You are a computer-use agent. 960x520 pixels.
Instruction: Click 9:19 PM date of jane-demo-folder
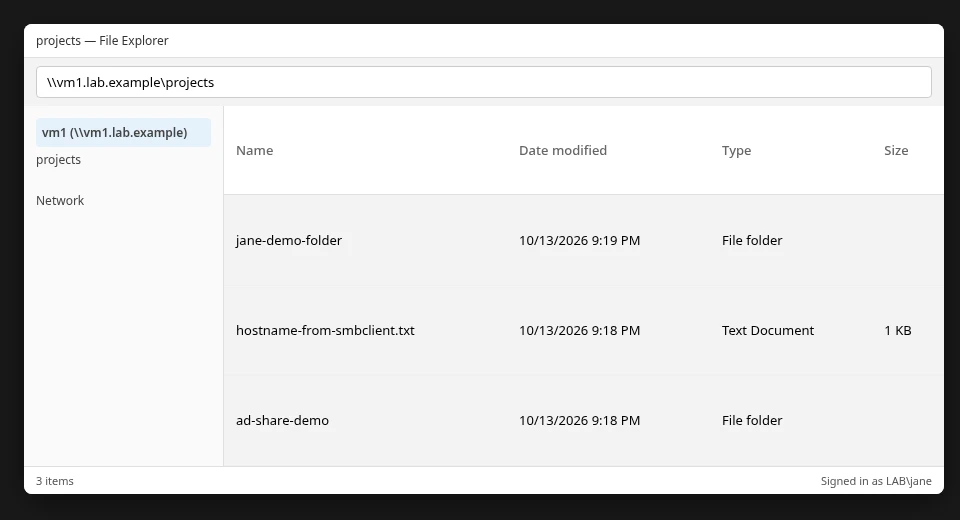[579, 240]
